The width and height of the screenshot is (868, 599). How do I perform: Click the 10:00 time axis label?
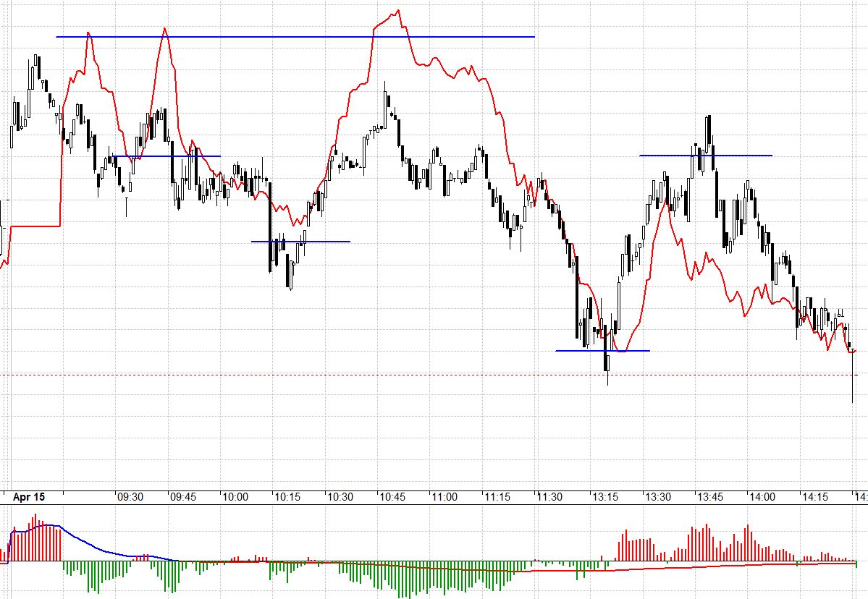point(235,497)
